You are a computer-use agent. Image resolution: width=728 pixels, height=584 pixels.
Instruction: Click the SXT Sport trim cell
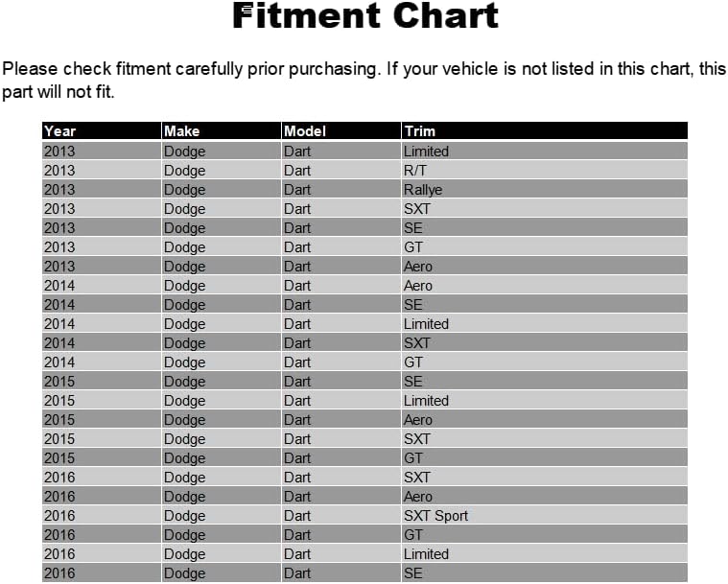tap(544, 515)
